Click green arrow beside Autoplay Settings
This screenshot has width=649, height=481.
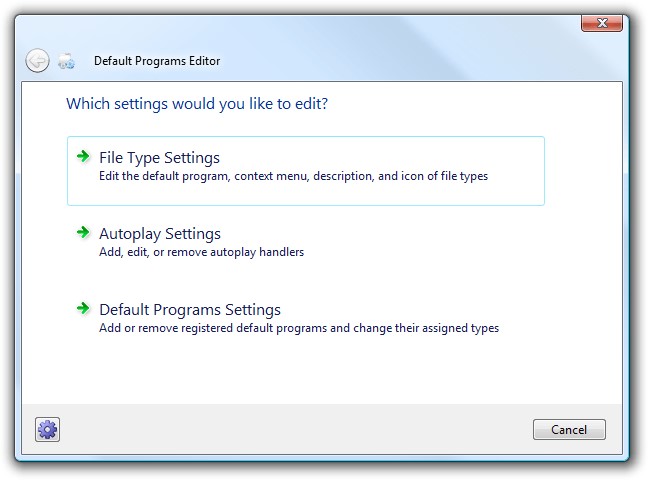pos(83,233)
